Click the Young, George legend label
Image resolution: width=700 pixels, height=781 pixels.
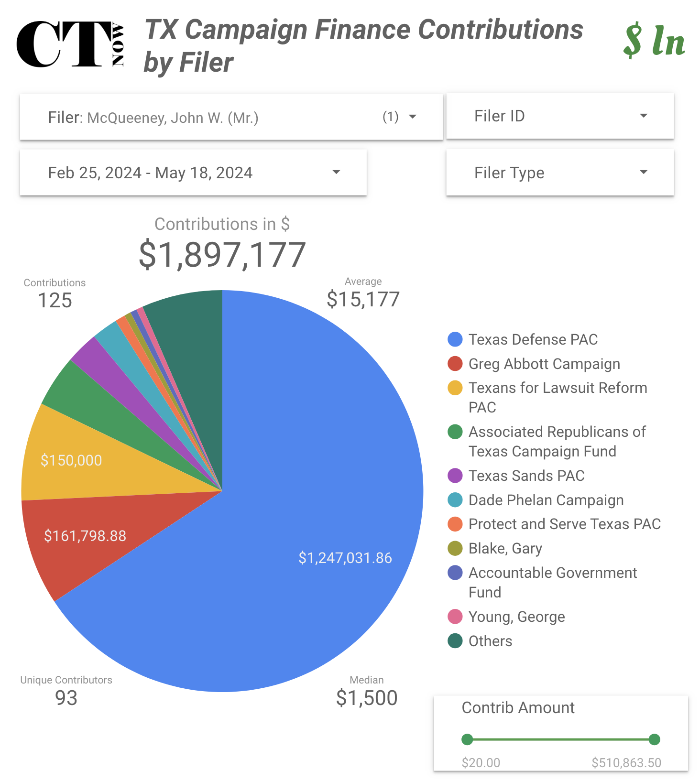[516, 617]
